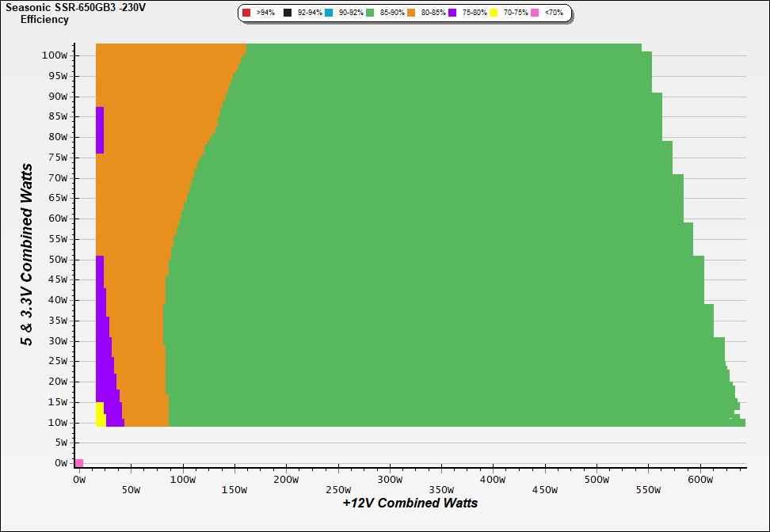Click the Efficiency subtitle text

pos(44,20)
